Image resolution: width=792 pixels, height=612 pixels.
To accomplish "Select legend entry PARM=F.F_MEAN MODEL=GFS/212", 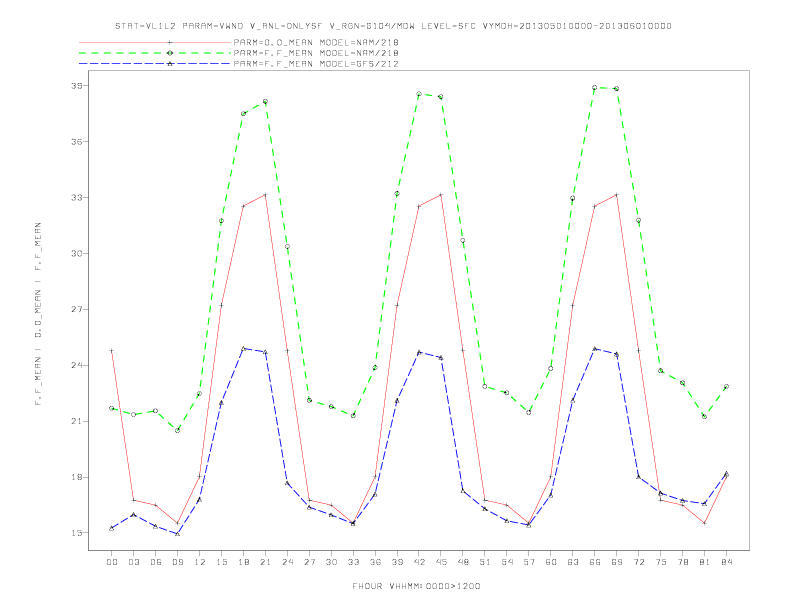I will (316, 64).
